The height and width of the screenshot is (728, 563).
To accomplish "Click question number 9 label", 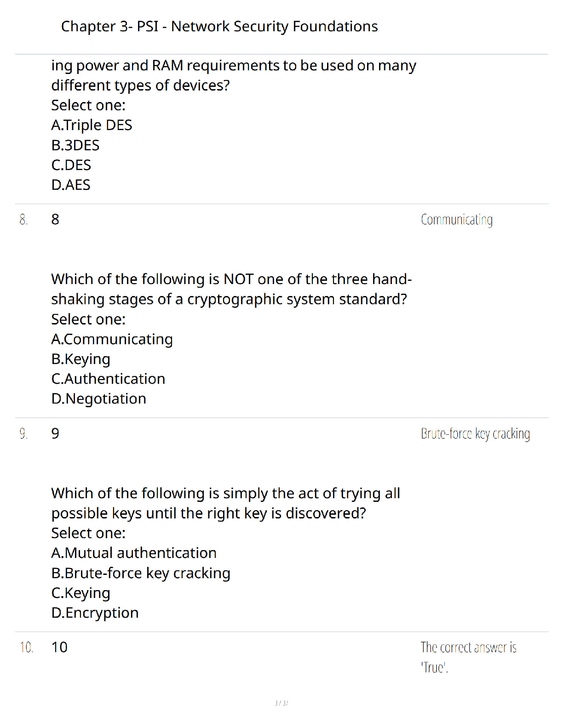I will click(55, 433).
